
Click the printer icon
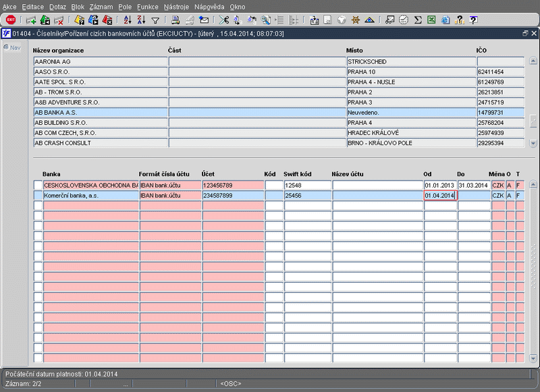coord(175,20)
